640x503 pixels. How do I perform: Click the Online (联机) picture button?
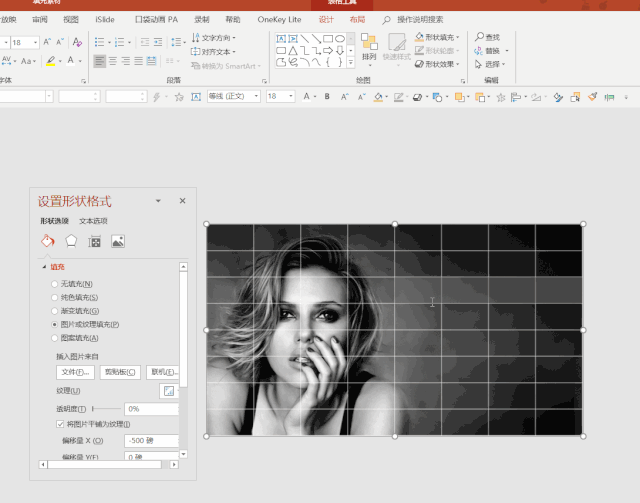(x=163, y=372)
